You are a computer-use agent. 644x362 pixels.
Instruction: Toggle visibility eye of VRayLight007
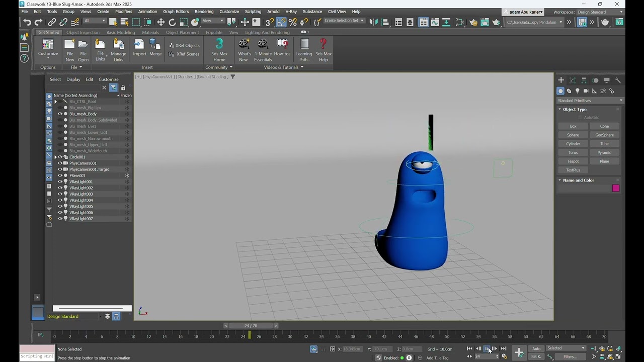(x=60, y=219)
